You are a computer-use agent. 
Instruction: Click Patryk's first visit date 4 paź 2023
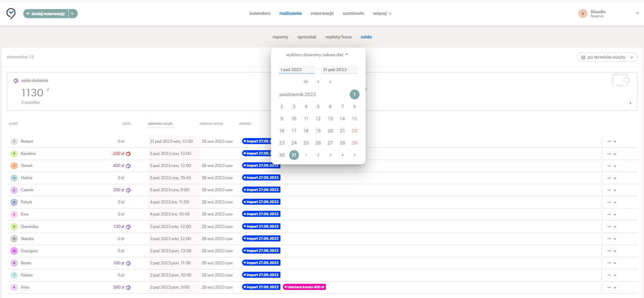coord(169,202)
